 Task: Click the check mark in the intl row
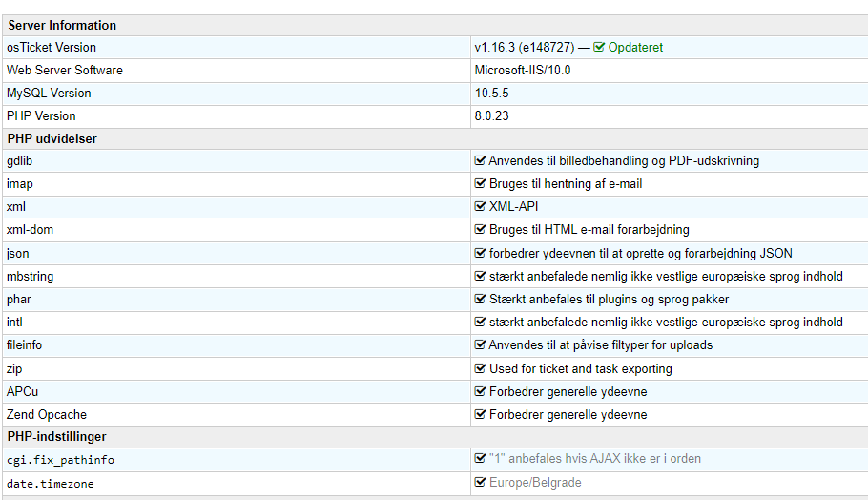481,322
